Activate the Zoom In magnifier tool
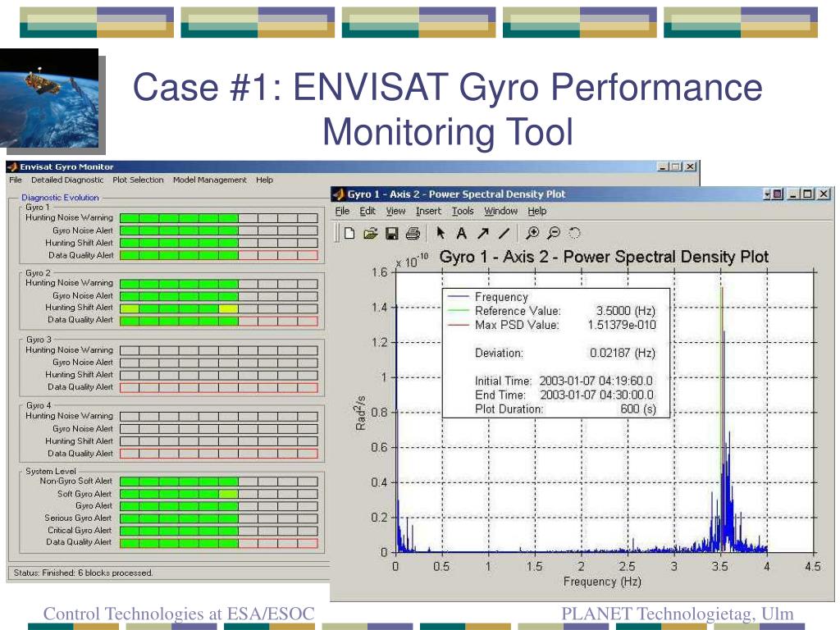Viewport: 840px width, 630px height. [x=532, y=233]
